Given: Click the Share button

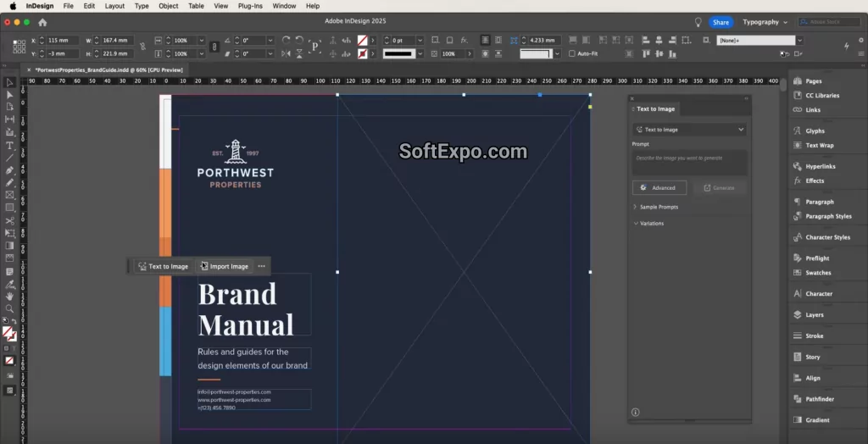Looking at the screenshot, I should point(721,22).
